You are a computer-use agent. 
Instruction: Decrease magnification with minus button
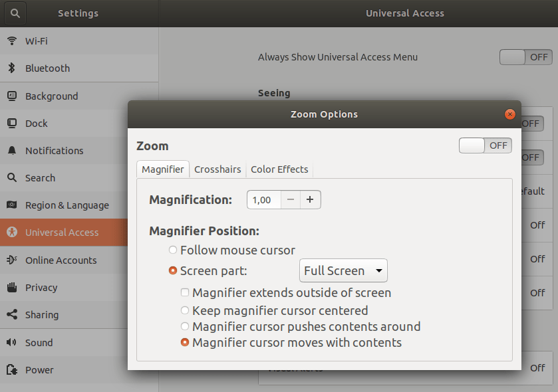290,199
